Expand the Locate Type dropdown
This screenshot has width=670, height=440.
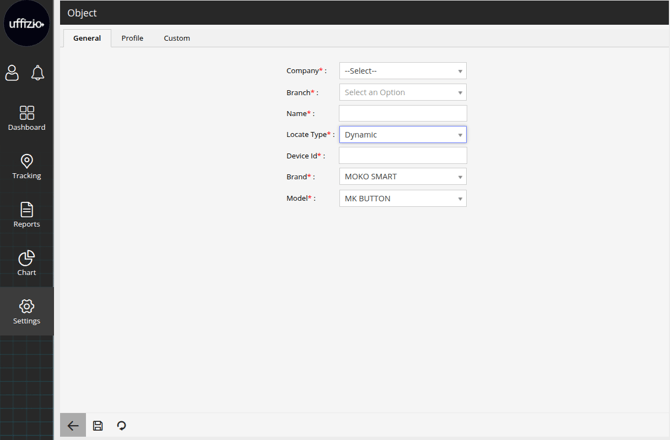[x=402, y=134]
